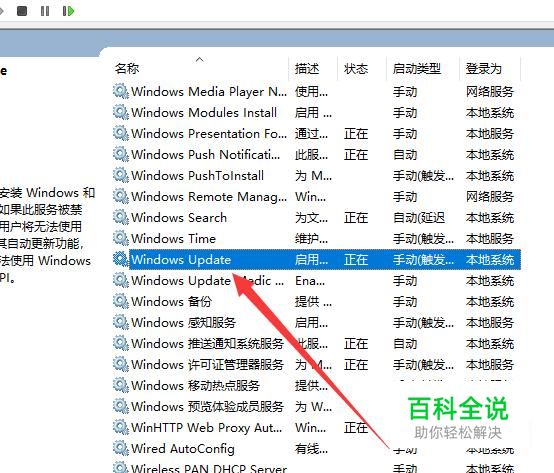Click the Restart Service toolbar button

click(68, 11)
